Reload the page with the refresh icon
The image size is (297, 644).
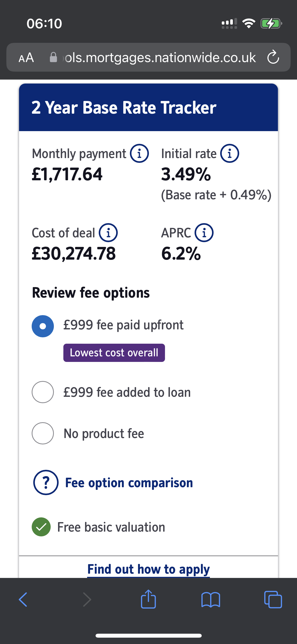(273, 57)
